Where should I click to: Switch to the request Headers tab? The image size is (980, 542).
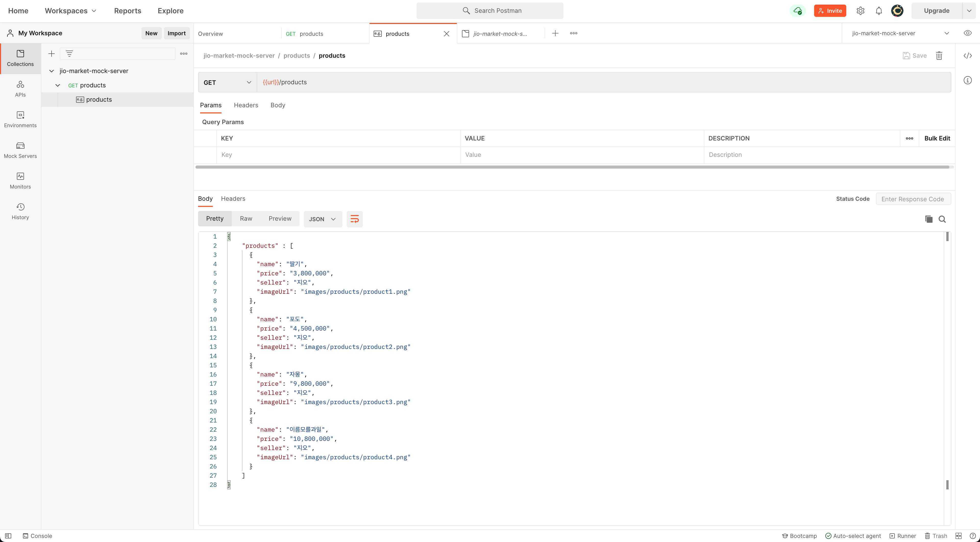pos(246,105)
